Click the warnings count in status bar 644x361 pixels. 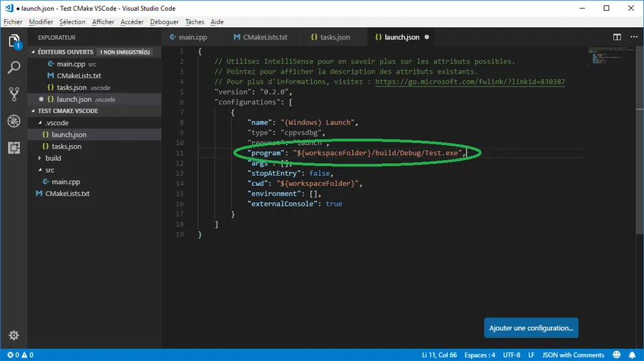[x=27, y=355]
